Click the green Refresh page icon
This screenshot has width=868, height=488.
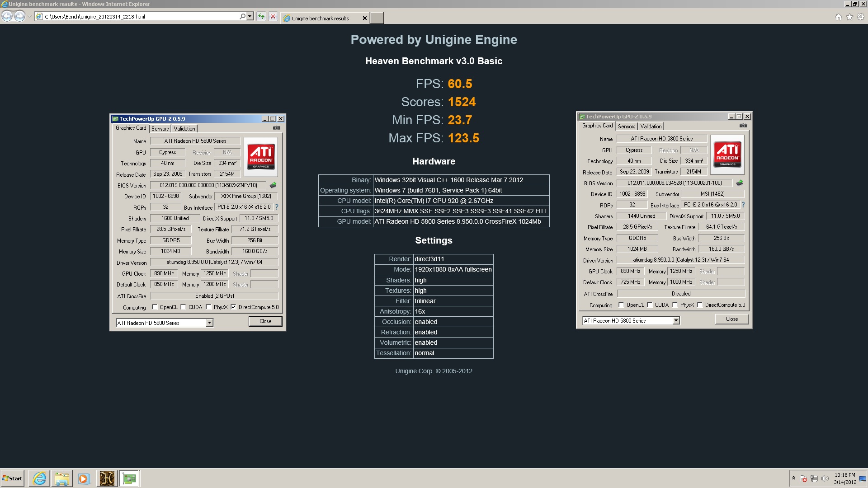click(261, 17)
